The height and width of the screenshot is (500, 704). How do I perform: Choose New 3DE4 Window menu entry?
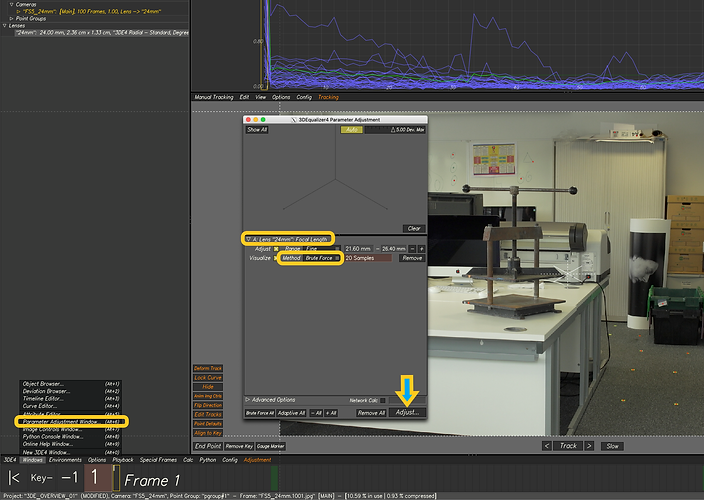pos(70,452)
